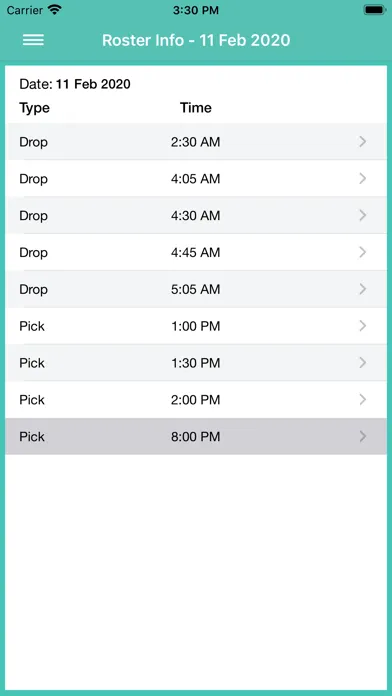Image resolution: width=392 pixels, height=696 pixels.
Task: Expand the 2:30 AM Drop chevron
Action: [363, 142]
